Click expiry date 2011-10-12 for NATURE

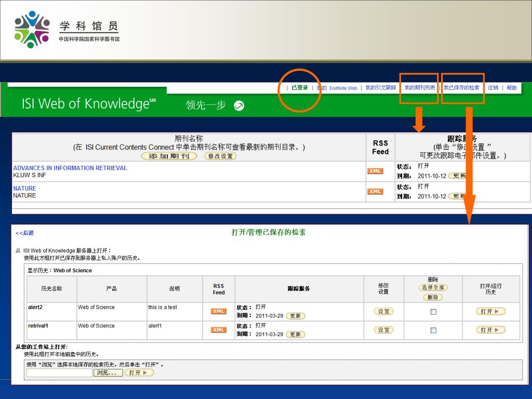point(432,196)
